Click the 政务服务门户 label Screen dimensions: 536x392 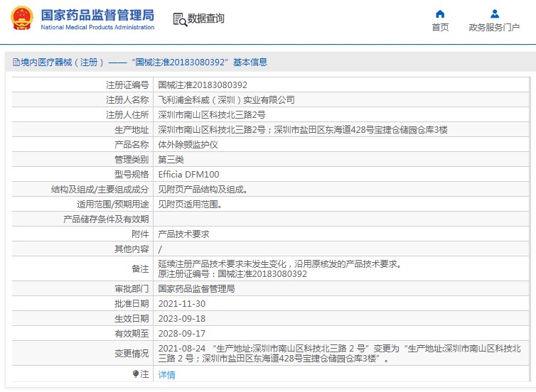point(494,27)
